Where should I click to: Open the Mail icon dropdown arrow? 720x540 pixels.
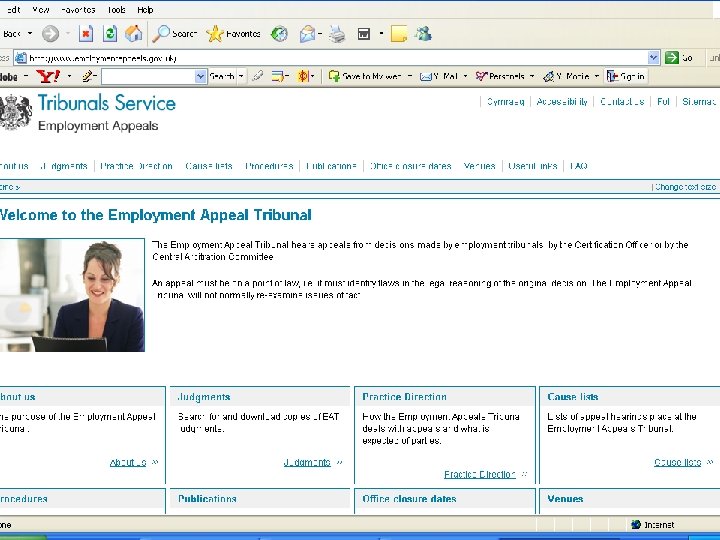320,34
